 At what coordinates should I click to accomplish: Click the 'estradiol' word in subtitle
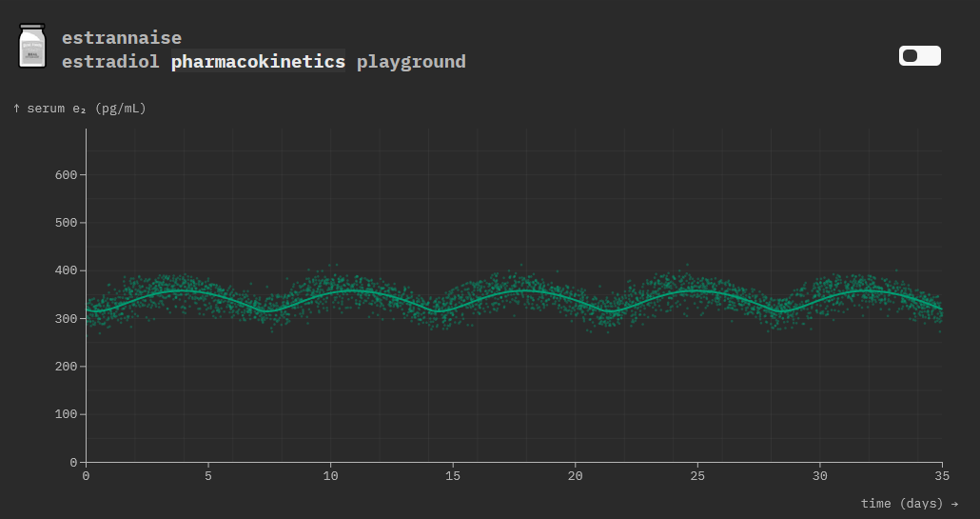(x=110, y=62)
